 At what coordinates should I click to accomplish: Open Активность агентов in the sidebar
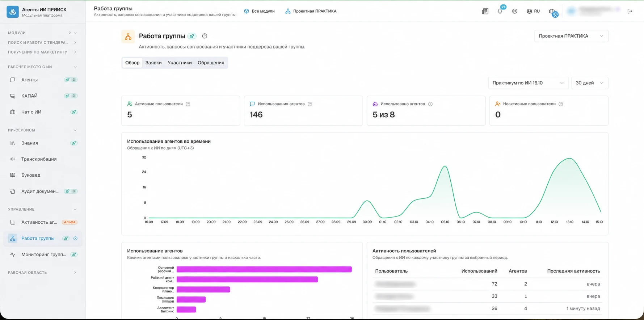(x=43, y=222)
